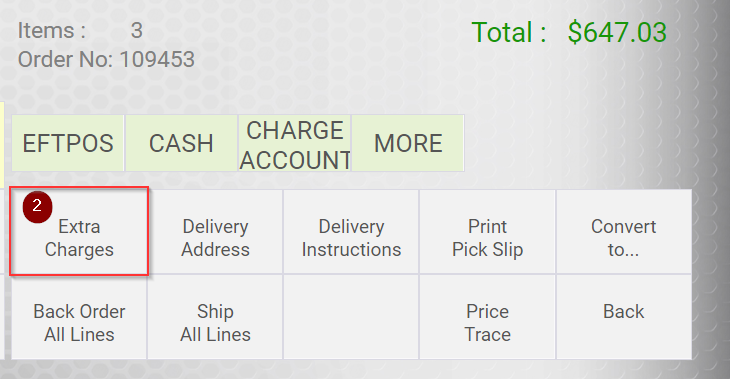Click the red number 2 badge

pyautogui.click(x=37, y=206)
